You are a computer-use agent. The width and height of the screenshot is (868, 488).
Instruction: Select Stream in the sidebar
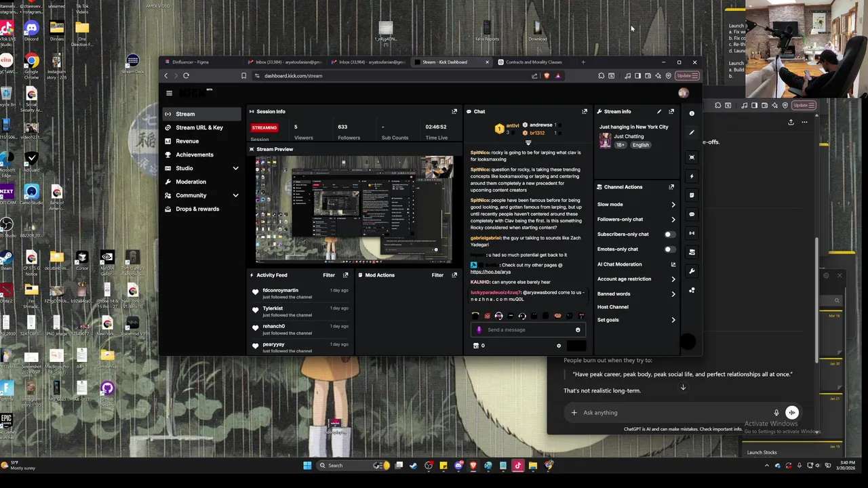[201, 114]
